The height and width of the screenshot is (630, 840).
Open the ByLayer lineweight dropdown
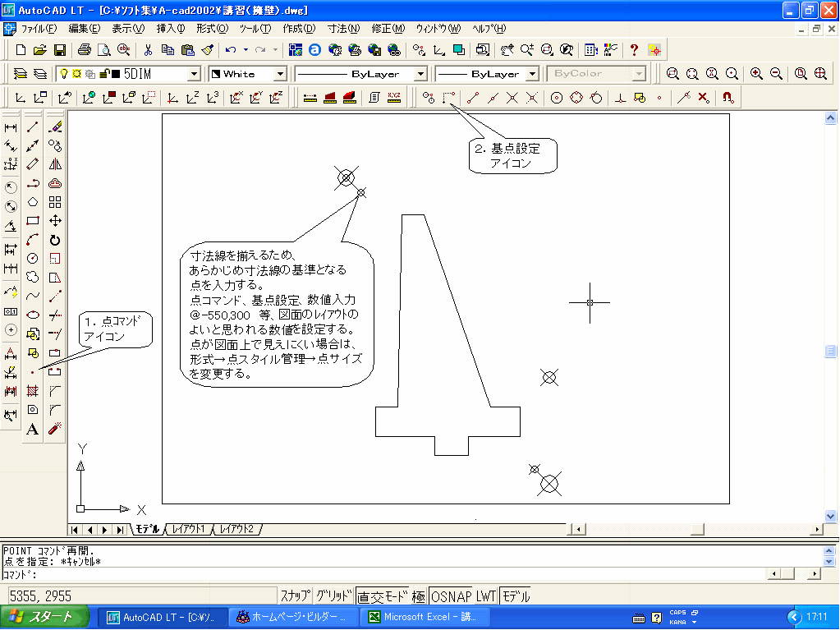coord(532,74)
